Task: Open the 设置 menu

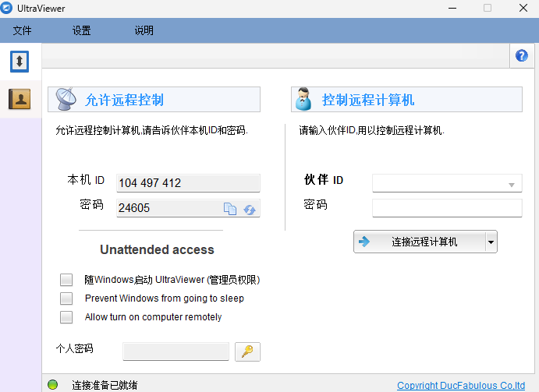Action: (x=82, y=31)
